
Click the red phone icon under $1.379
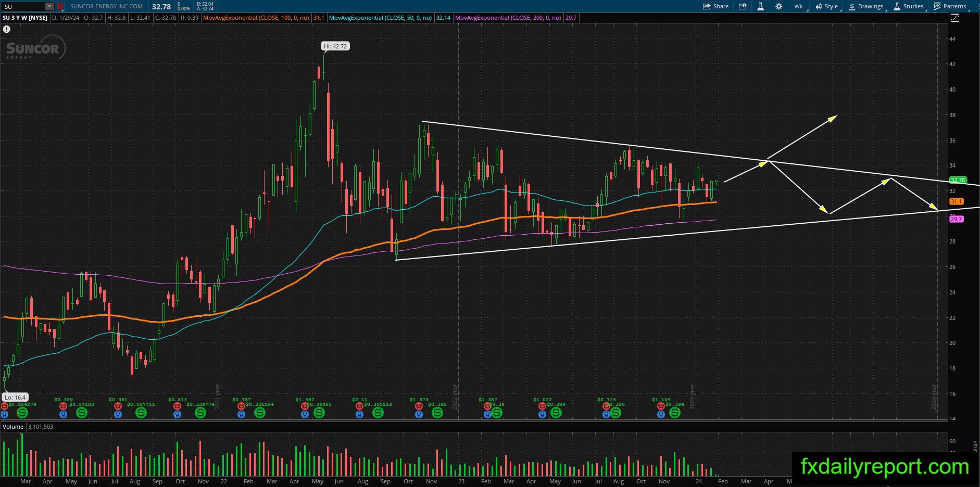tap(419, 406)
